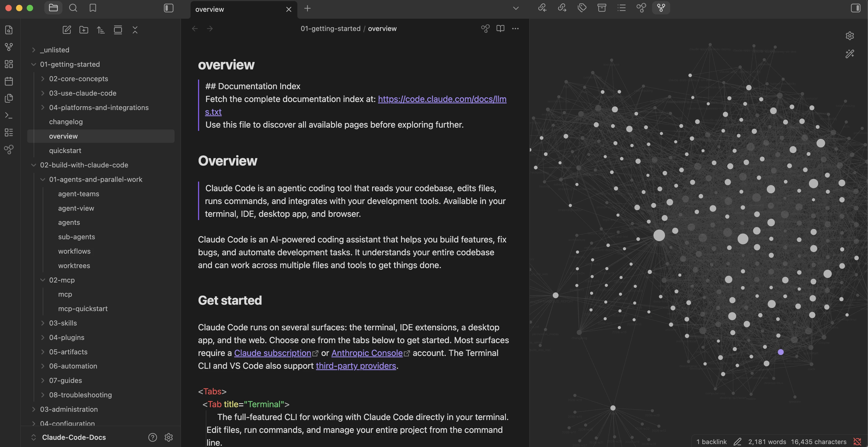Create a new folder

tap(84, 30)
